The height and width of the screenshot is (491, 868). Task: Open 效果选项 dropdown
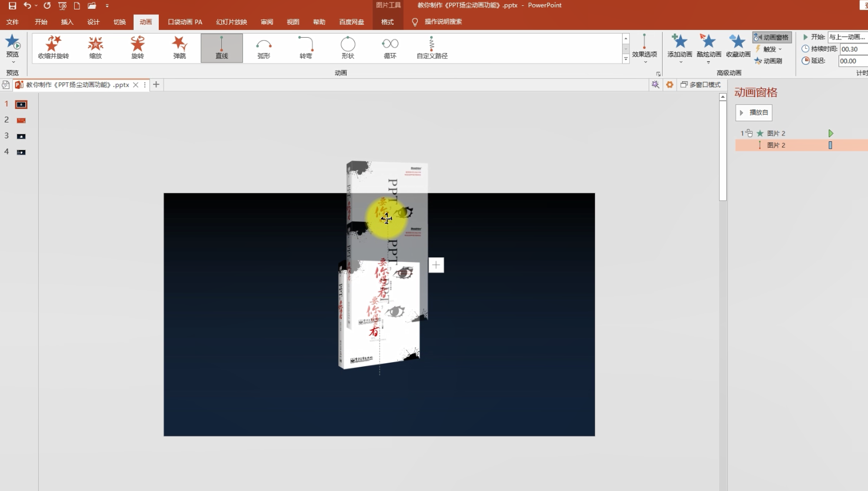pyautogui.click(x=644, y=49)
